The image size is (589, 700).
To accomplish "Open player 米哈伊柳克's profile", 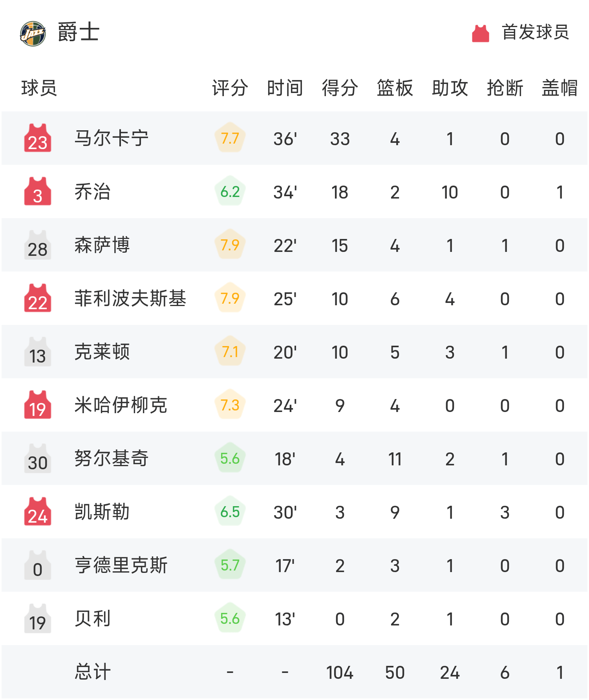I will (x=121, y=405).
